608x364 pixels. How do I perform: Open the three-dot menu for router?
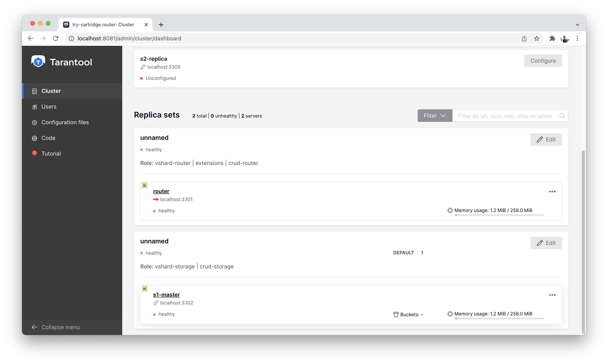pyautogui.click(x=552, y=192)
